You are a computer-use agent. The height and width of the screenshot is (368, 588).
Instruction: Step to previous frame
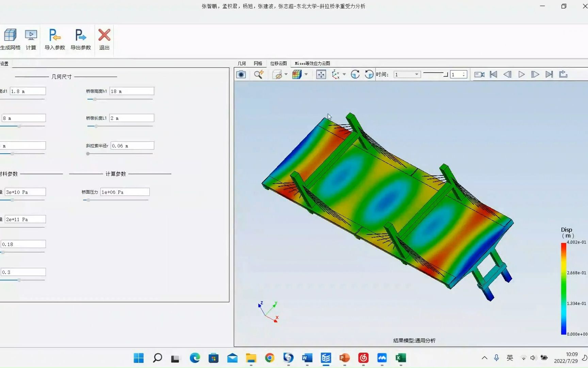507,74
